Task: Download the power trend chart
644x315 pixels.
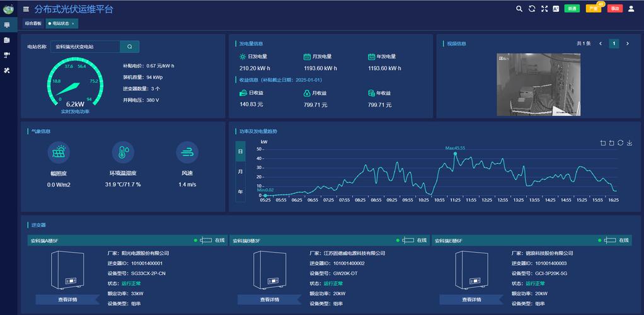Action: click(630, 142)
